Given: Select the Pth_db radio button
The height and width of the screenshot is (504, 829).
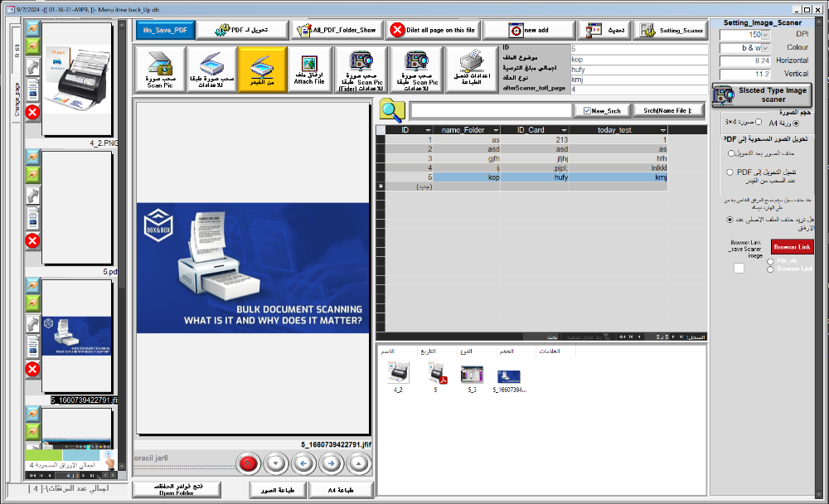Looking at the screenshot, I should coord(770,261).
